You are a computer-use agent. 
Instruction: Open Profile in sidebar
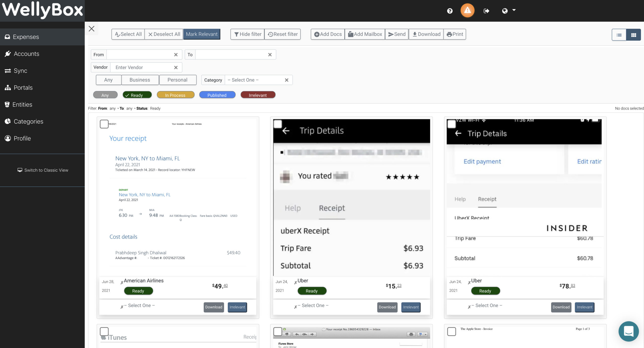tap(42, 138)
